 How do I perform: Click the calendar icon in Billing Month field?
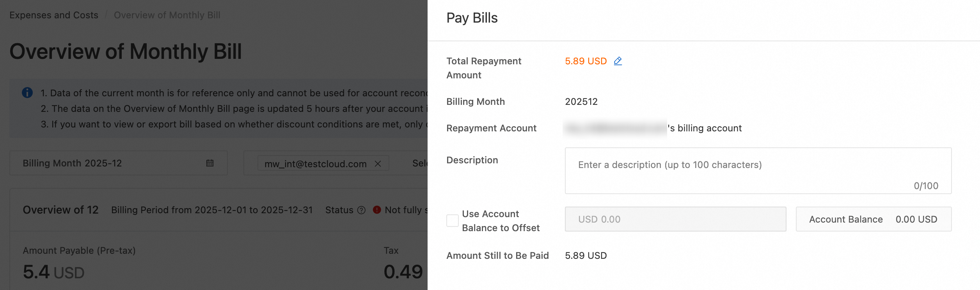(210, 163)
